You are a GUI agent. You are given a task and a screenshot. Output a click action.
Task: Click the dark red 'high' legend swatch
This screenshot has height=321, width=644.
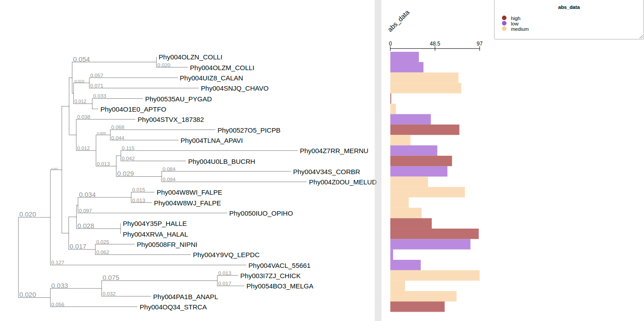point(504,18)
